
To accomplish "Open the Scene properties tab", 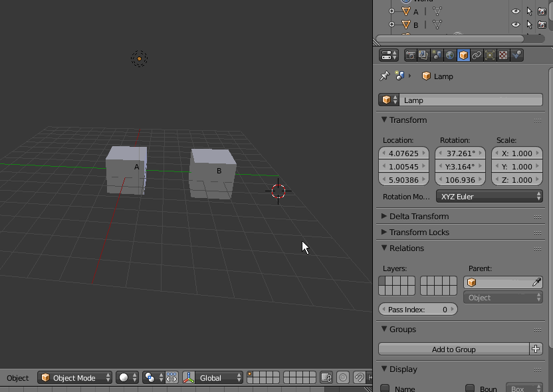I will click(x=437, y=55).
